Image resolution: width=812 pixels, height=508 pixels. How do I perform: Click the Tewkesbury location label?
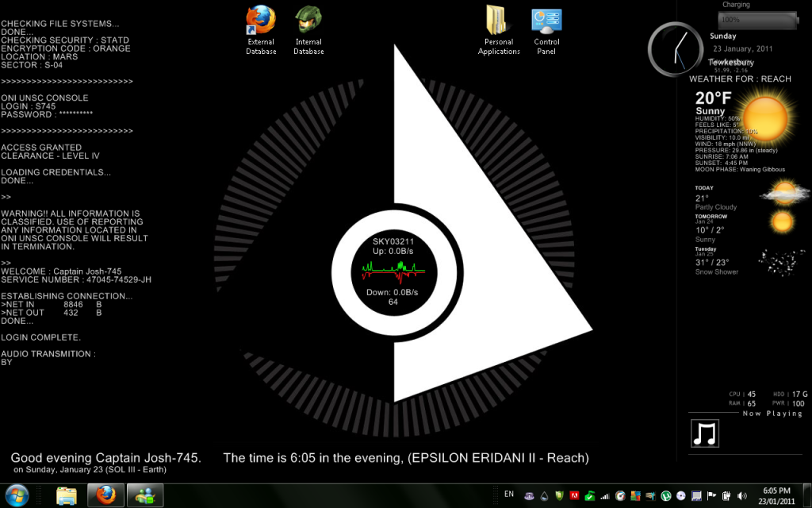(x=731, y=62)
